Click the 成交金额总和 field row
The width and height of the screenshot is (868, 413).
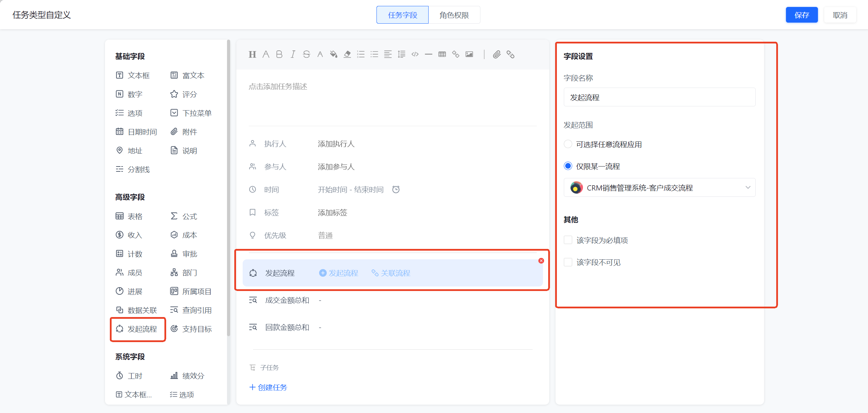392,300
